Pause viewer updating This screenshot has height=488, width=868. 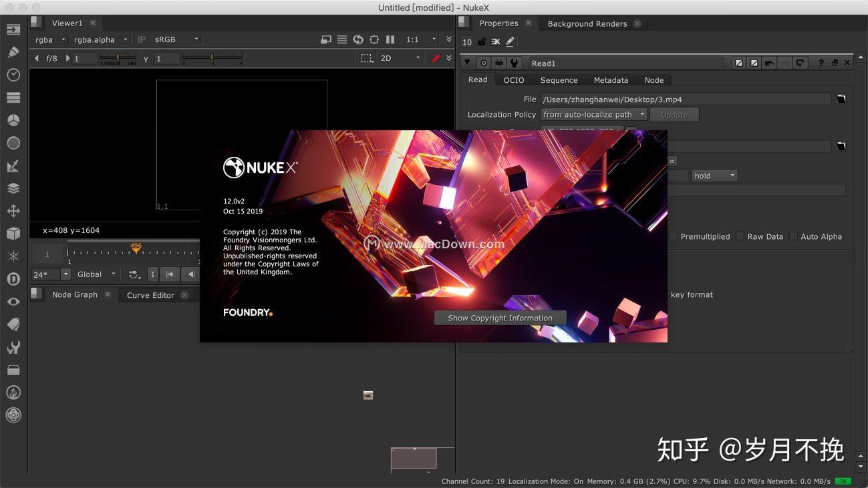390,39
